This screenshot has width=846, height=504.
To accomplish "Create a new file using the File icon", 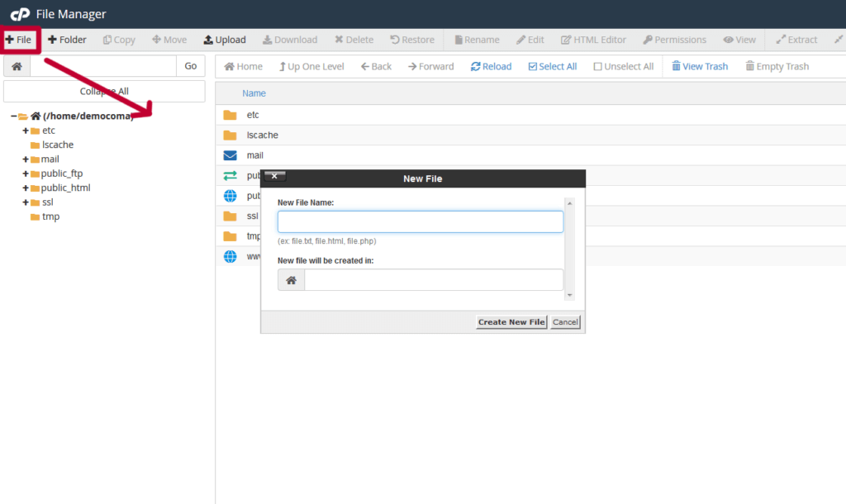I will pyautogui.click(x=18, y=39).
